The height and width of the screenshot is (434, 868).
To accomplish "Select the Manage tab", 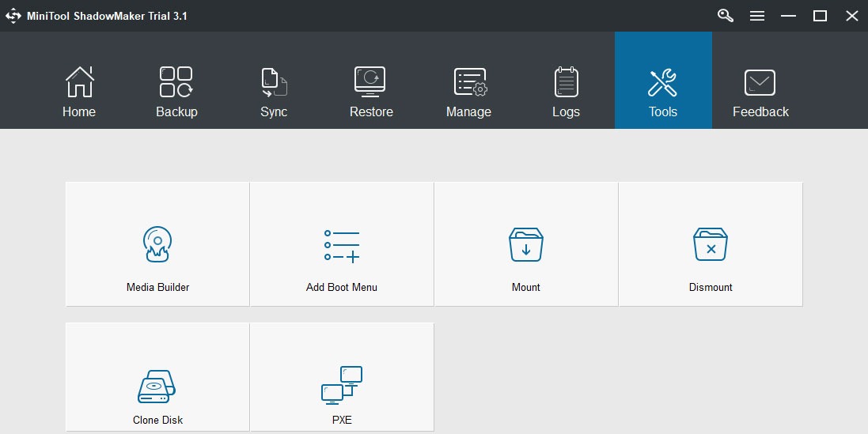I will coord(469,92).
